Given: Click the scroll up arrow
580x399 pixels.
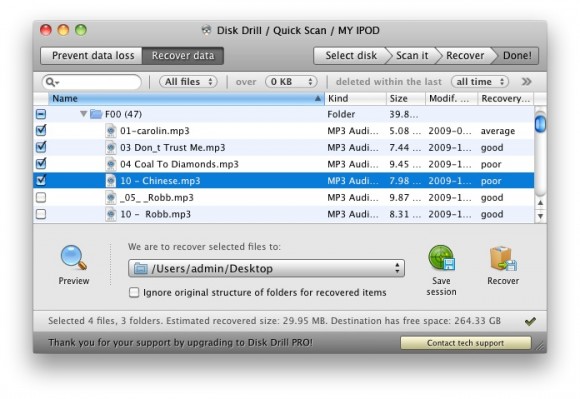Looking at the screenshot, I should point(540,203).
